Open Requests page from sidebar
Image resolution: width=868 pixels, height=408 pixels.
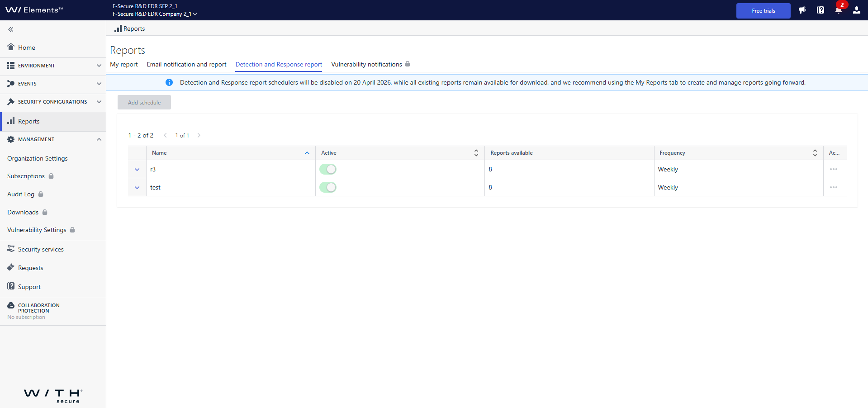(53, 268)
